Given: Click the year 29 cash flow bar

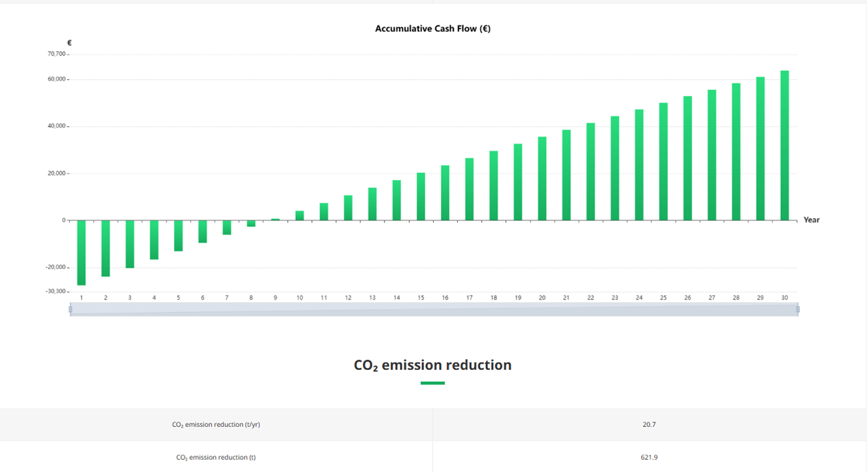Looking at the screenshot, I should tap(760, 148).
